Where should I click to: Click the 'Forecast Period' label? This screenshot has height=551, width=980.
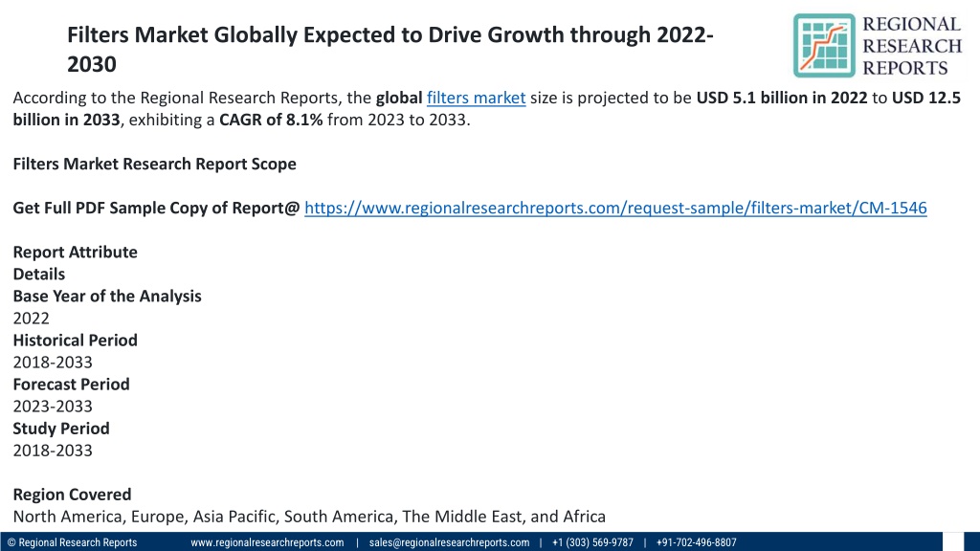click(71, 385)
